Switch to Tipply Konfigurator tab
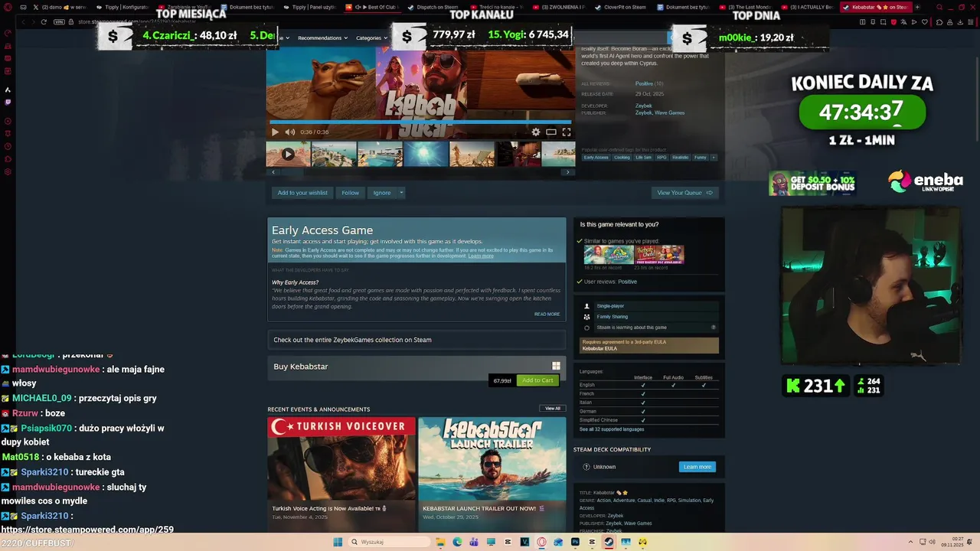Viewport: 980px width, 551px height. coord(122,7)
